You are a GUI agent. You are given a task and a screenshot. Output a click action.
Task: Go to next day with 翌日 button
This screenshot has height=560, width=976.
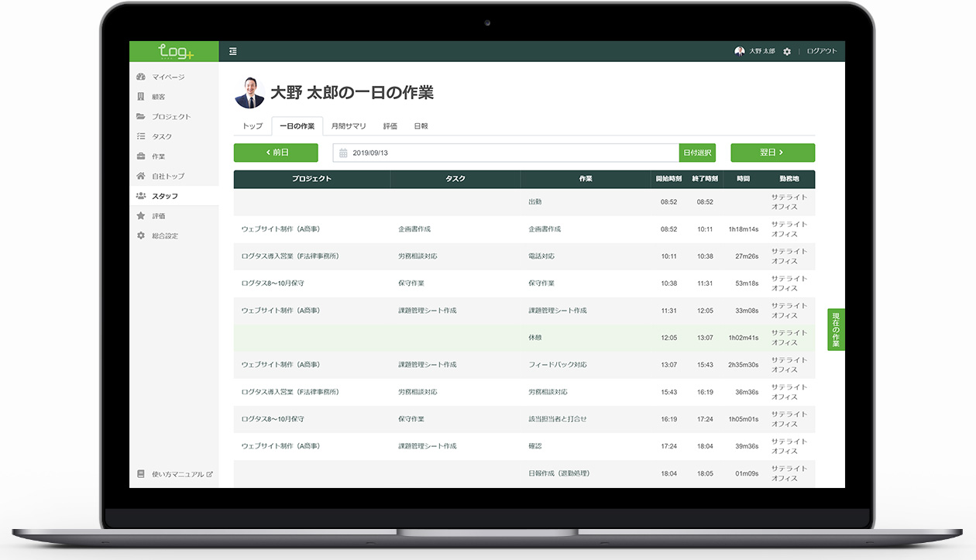[772, 153]
